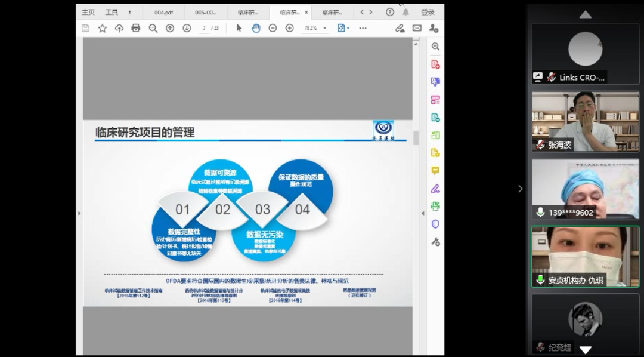The image size is (644, 357).
Task: Zoom out with the minus circle button
Action: (273, 28)
